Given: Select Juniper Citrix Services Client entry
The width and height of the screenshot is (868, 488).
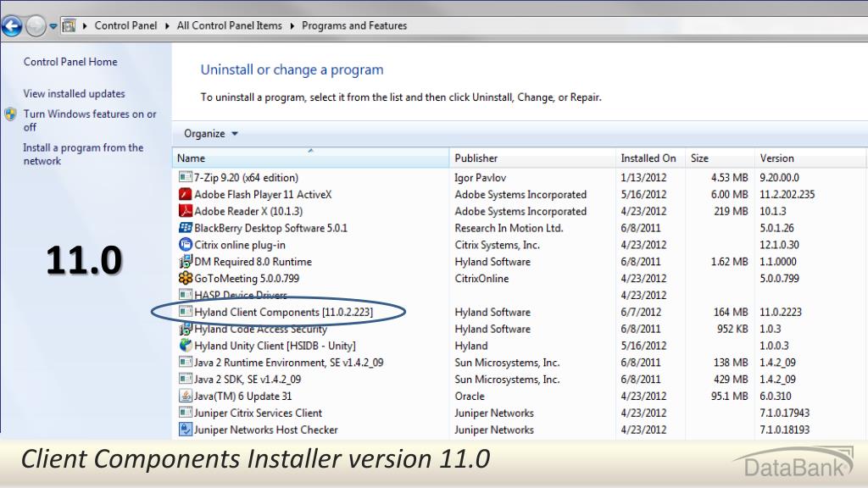Looking at the screenshot, I should click(x=258, y=413).
